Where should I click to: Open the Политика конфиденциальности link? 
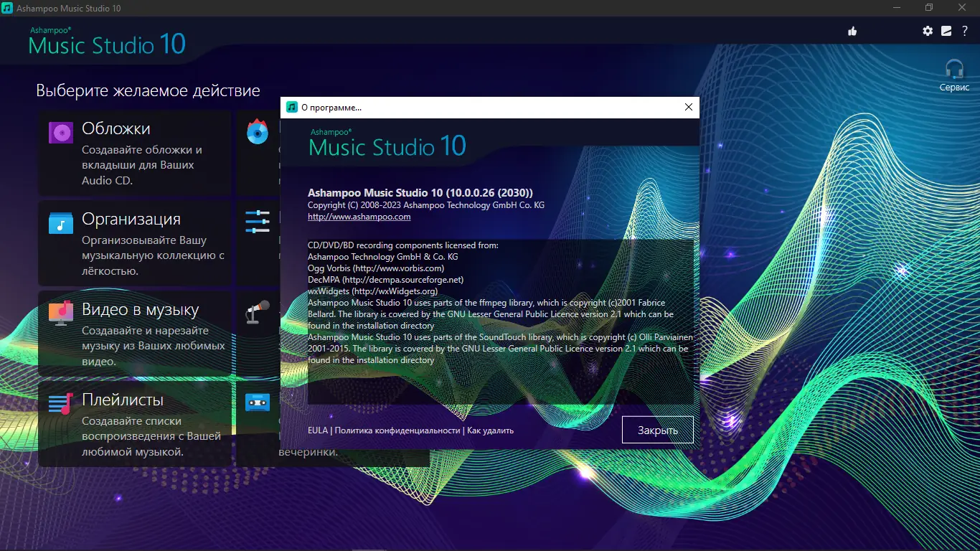(x=397, y=430)
